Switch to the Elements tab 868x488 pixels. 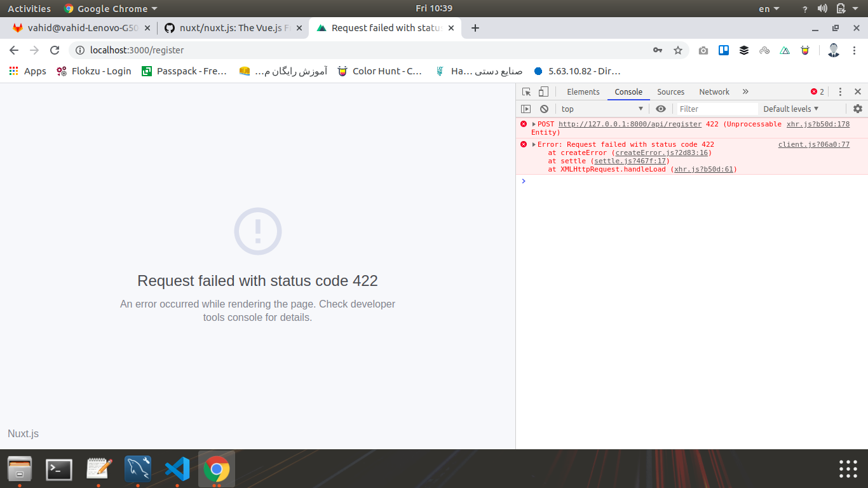coord(583,91)
